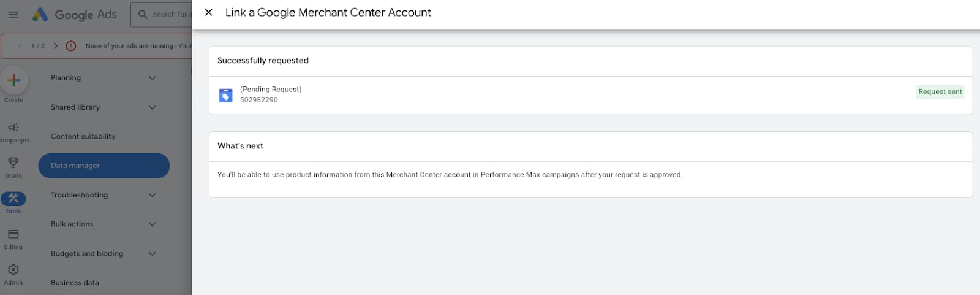
Task: Open the Admin gear icon
Action: pyautogui.click(x=13, y=270)
